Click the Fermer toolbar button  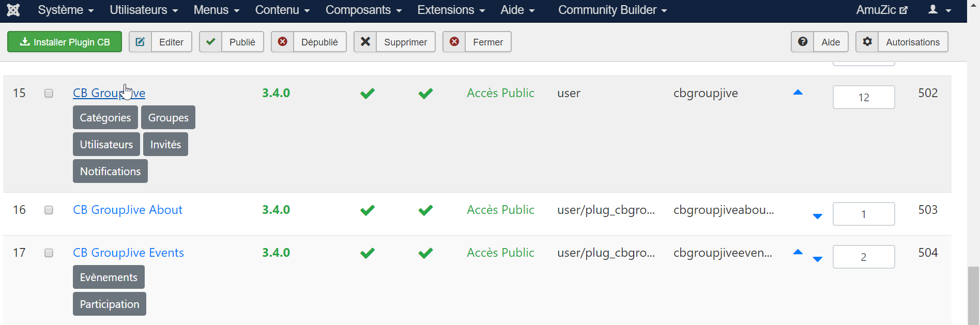pyautogui.click(x=477, y=42)
